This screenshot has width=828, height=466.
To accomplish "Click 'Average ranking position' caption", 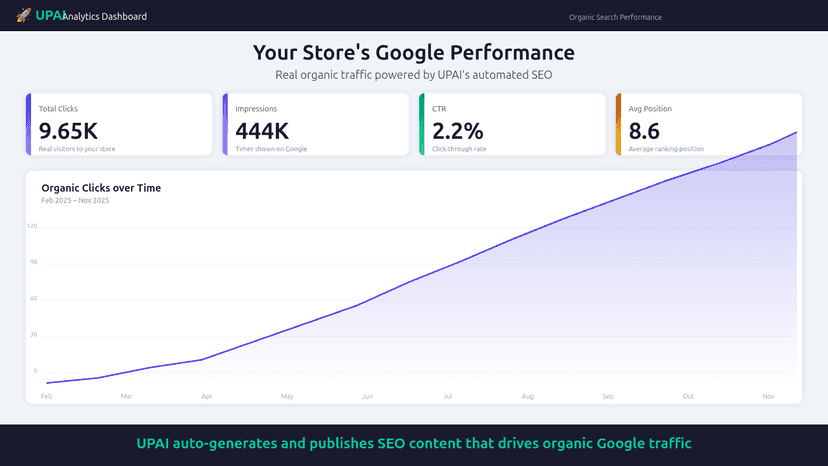I will pyautogui.click(x=666, y=149).
